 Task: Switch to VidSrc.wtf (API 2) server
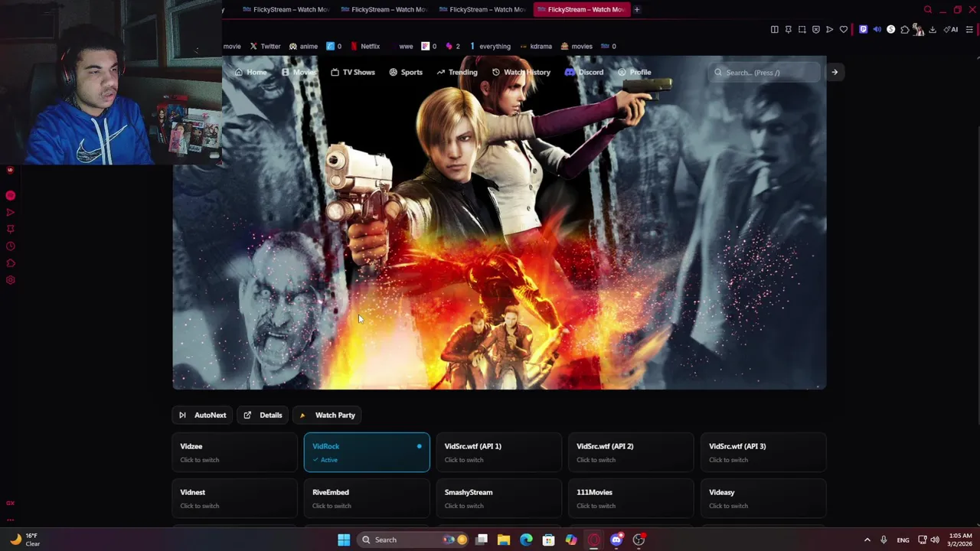[x=631, y=452]
